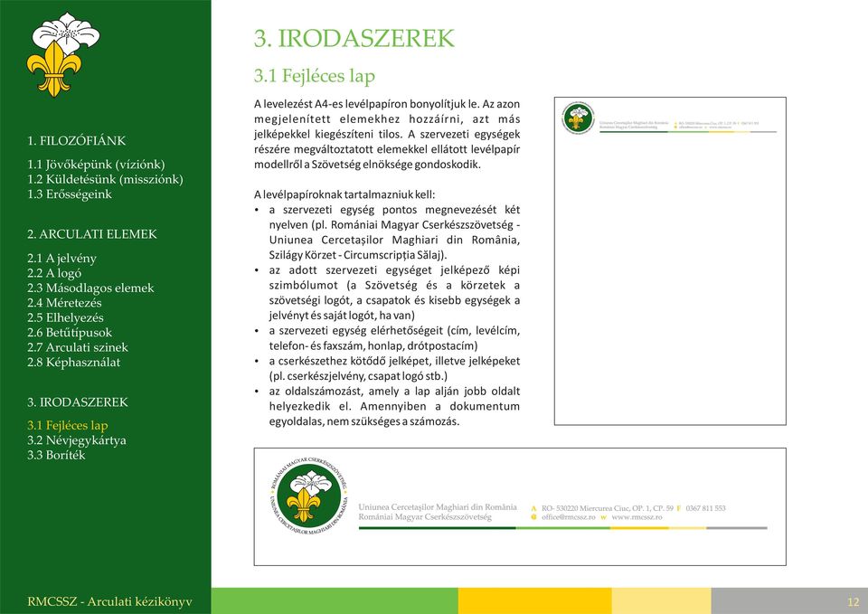This screenshot has width=868, height=614.
Task: Open '2.7 Arculati szinek' entry
Action: [78, 348]
